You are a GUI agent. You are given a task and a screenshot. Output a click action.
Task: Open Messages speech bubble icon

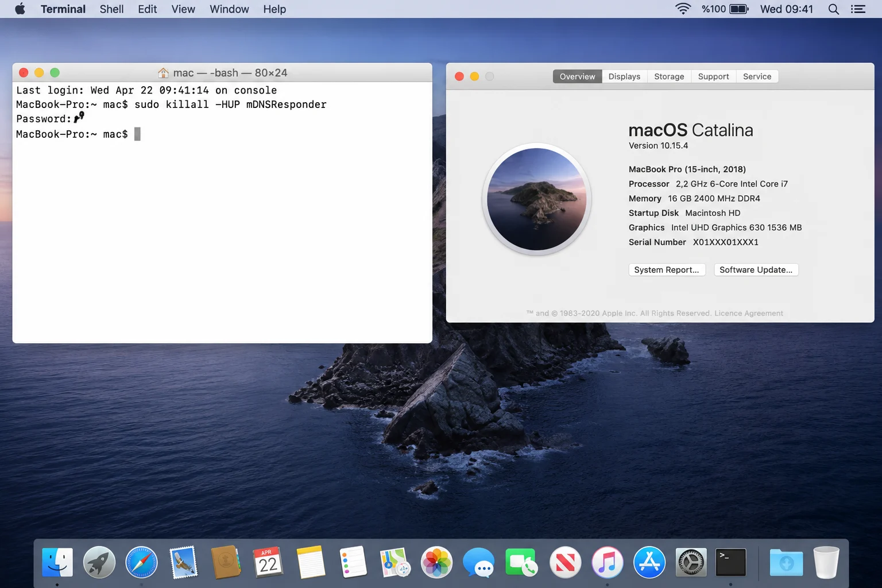[x=479, y=562]
